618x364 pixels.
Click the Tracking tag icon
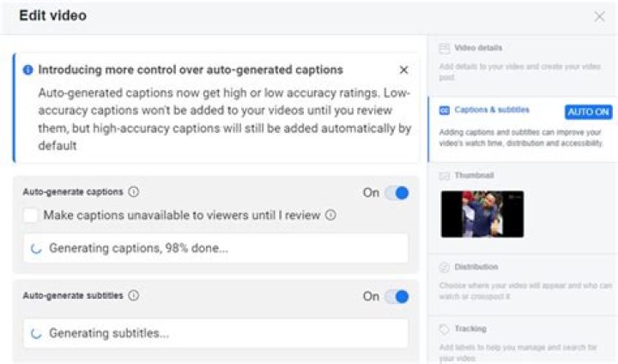click(445, 329)
